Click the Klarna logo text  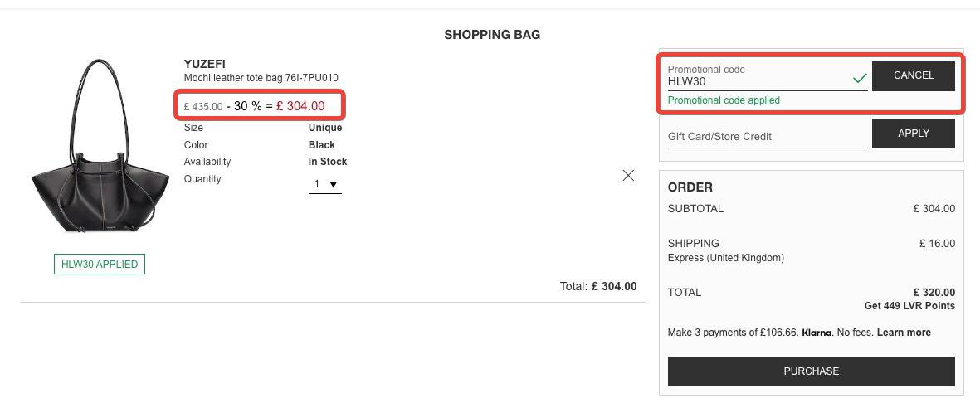click(817, 333)
